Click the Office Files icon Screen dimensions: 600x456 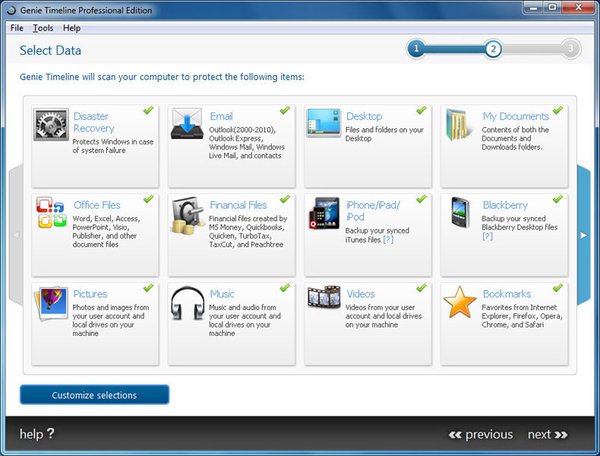tap(51, 212)
